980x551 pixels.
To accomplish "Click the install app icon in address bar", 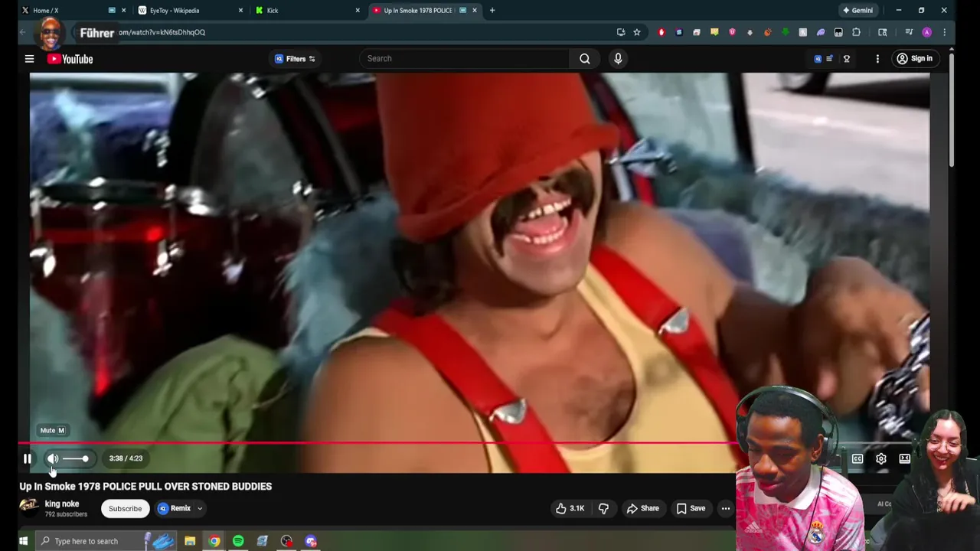I will 621,32.
